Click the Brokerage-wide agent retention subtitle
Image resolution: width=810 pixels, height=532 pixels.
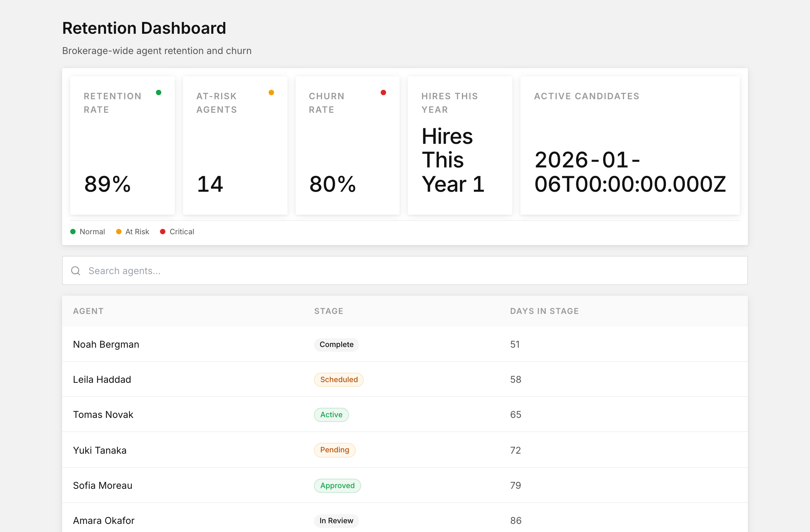(x=157, y=51)
